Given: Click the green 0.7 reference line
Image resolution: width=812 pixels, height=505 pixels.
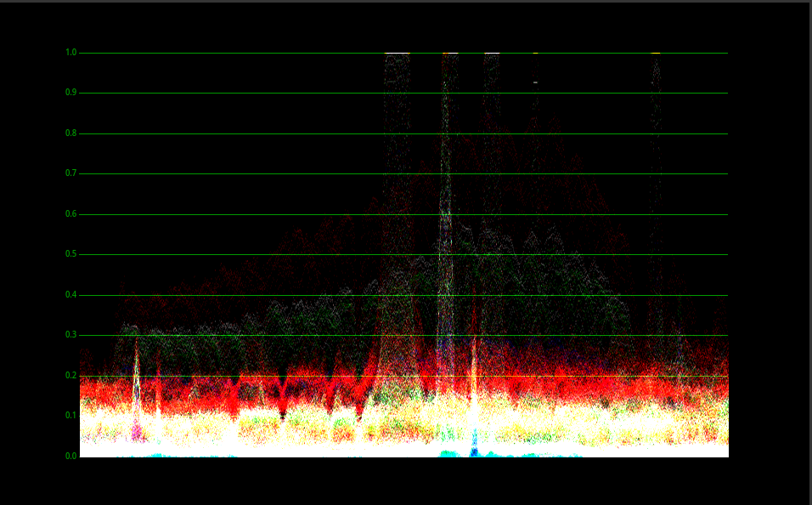Looking at the screenshot, I should pos(255,173).
